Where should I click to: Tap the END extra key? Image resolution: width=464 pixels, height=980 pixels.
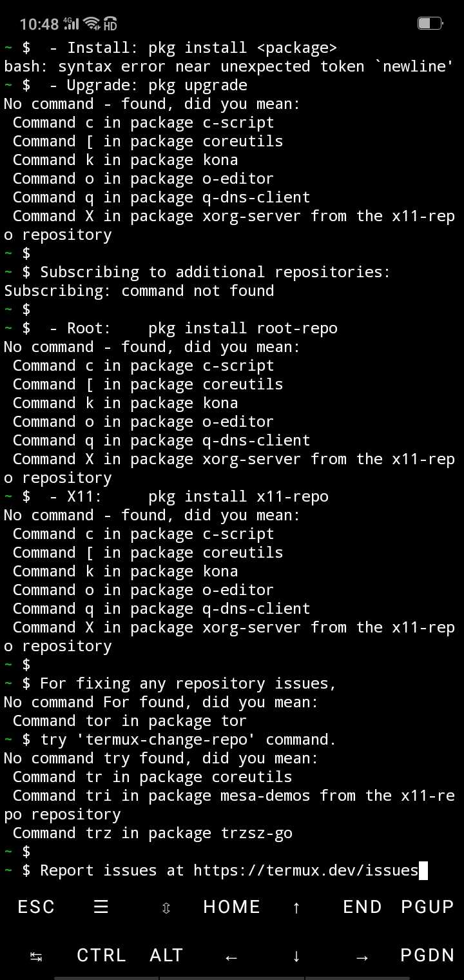362,906
